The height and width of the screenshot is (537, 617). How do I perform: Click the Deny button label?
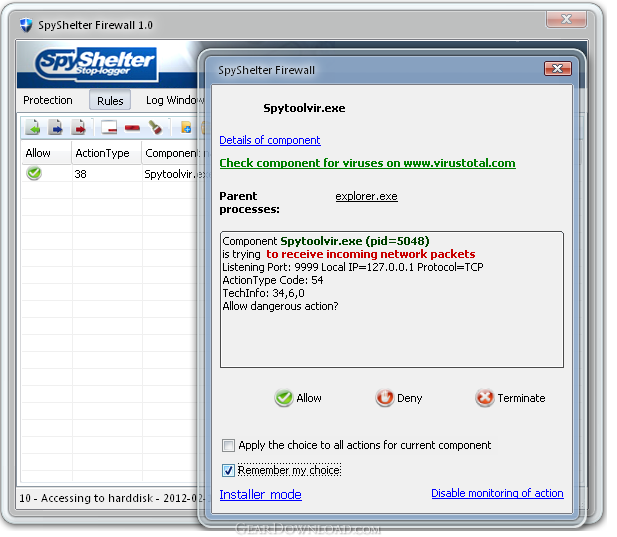point(410,398)
